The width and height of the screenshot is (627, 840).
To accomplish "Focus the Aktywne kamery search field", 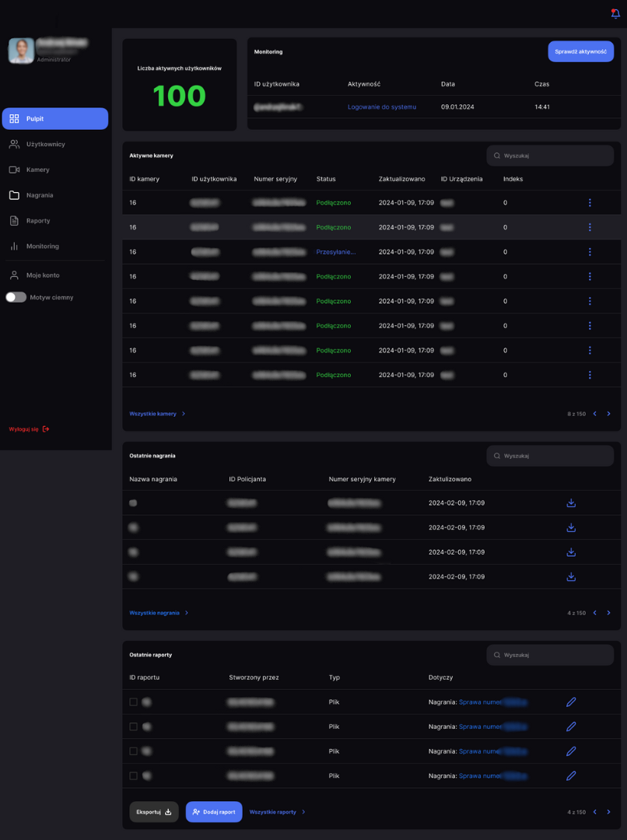I will pos(550,156).
